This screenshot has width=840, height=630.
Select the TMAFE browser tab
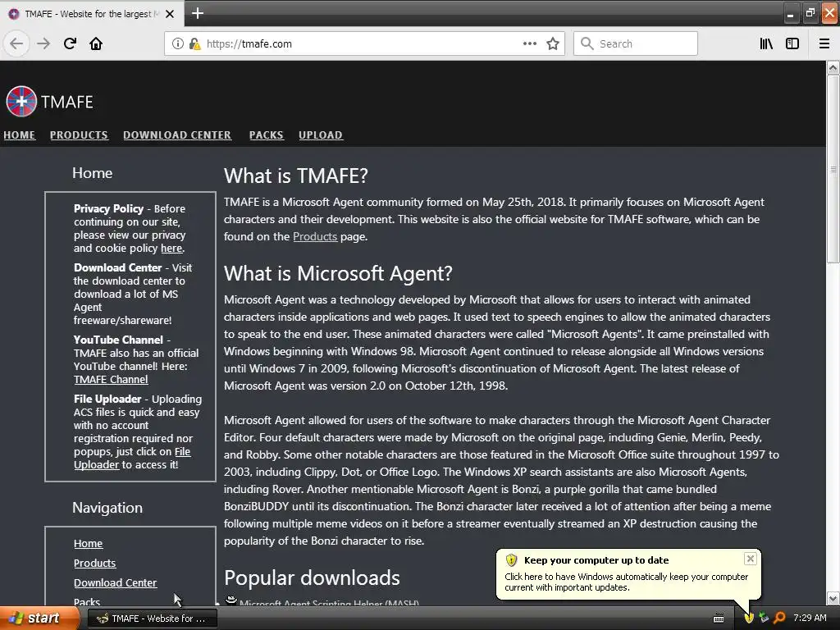pyautogui.click(x=92, y=14)
